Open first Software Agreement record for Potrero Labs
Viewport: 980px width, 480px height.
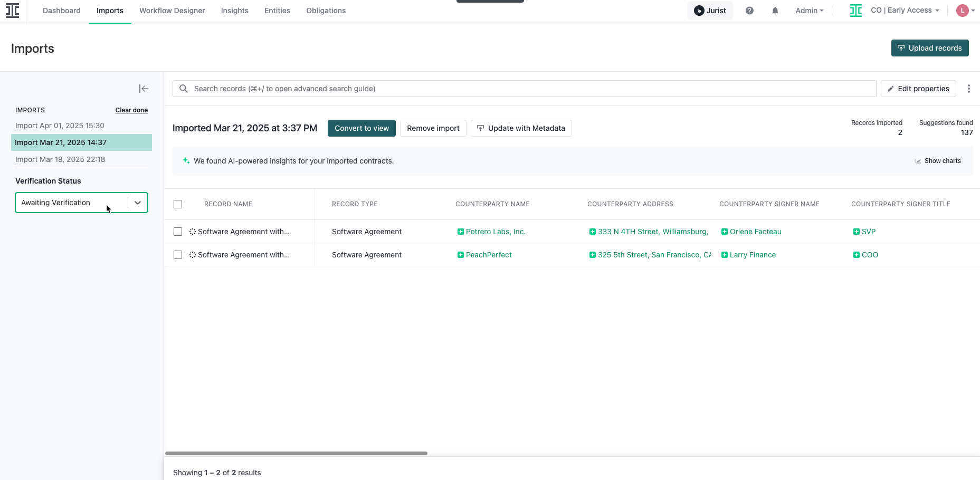243,232
